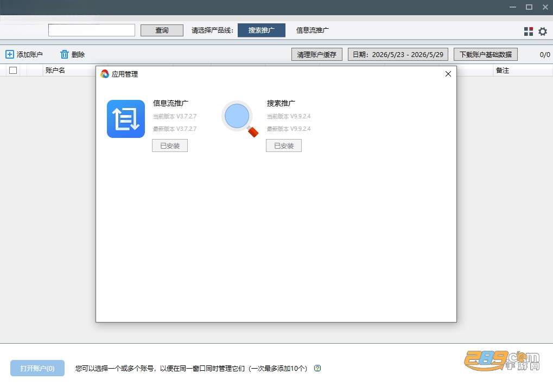This screenshot has width=553, height=392.
Task: Click 清理账户缓存 button
Action: 317,54
